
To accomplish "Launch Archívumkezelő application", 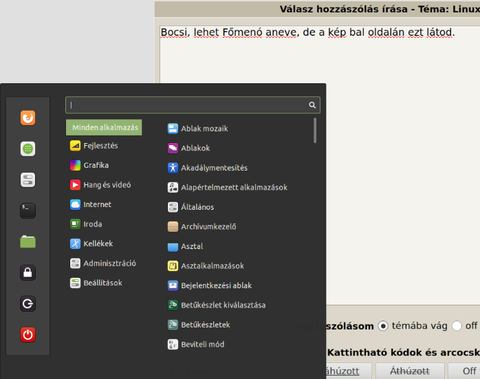I will point(202,227).
